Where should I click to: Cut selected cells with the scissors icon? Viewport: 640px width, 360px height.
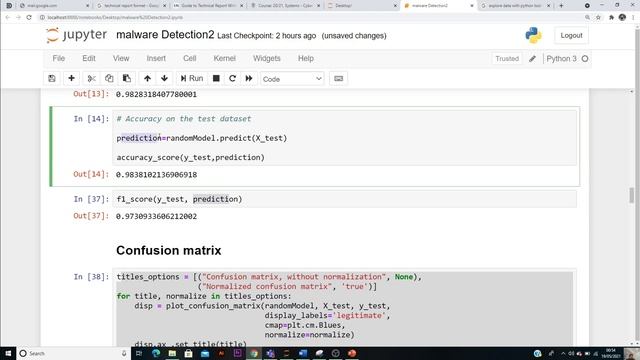coord(91,78)
